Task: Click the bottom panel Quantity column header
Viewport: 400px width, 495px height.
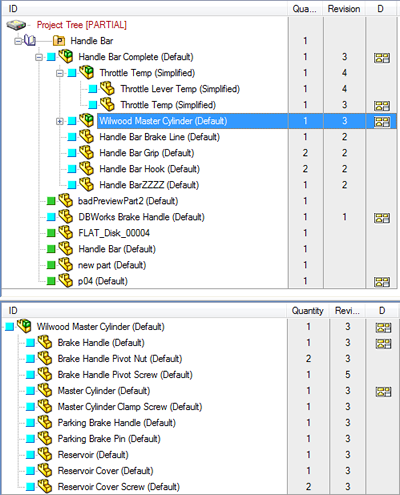Action: pos(308,311)
